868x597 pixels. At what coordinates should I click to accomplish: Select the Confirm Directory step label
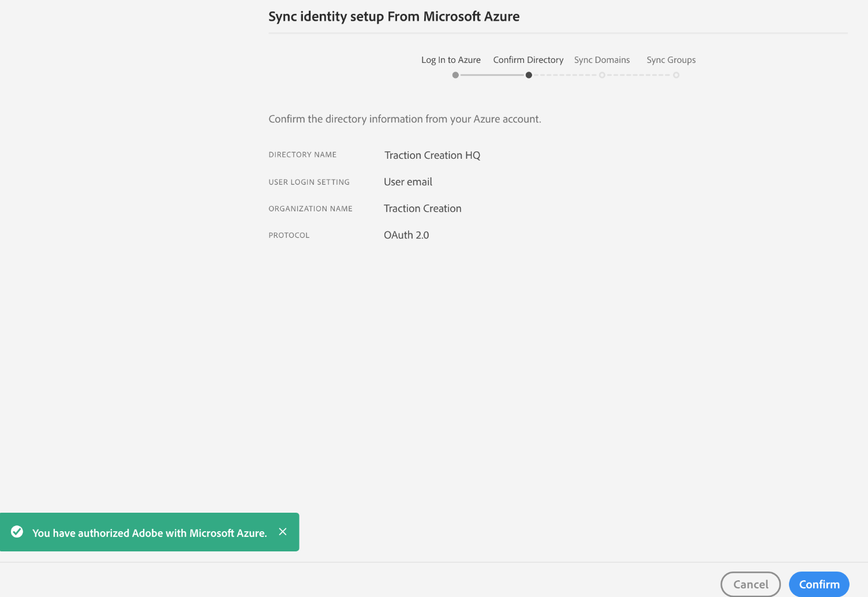point(528,59)
